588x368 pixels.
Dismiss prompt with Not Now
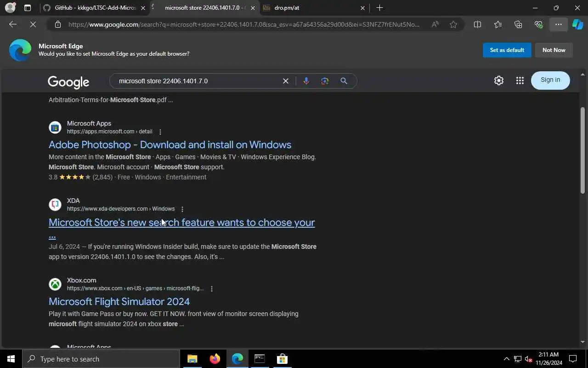pos(554,50)
